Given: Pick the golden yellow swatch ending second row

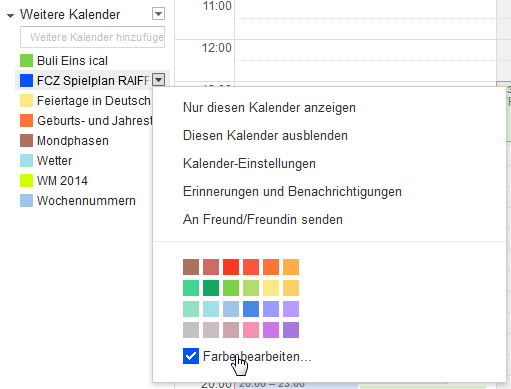Looking at the screenshot, I should click(291, 288).
